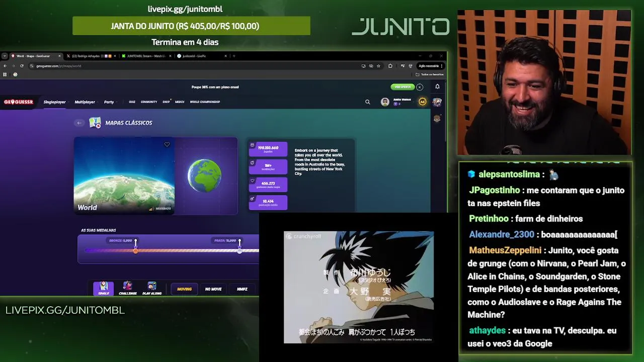Dismiss the annual plan promo banner
The height and width of the screenshot is (362, 644).
click(x=420, y=87)
